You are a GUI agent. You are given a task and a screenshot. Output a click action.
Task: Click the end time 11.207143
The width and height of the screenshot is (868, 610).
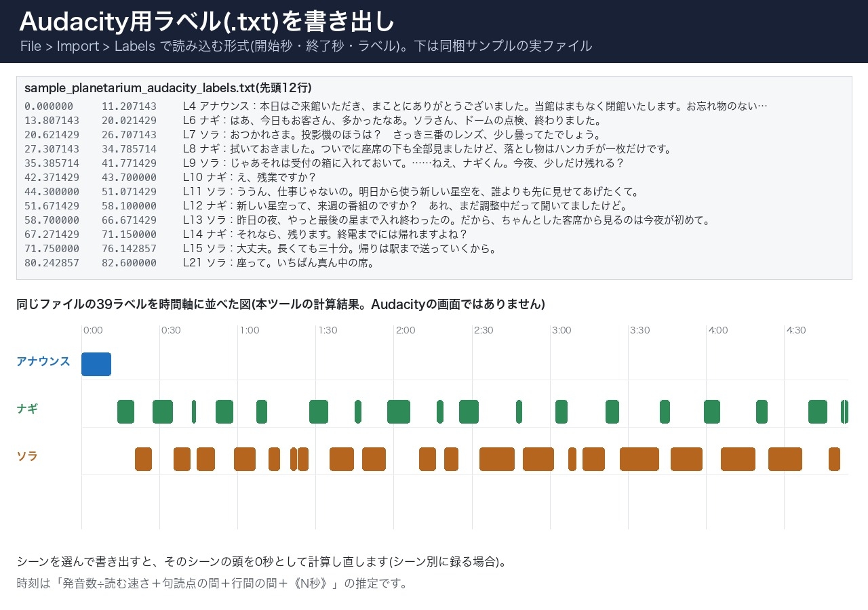point(130,106)
